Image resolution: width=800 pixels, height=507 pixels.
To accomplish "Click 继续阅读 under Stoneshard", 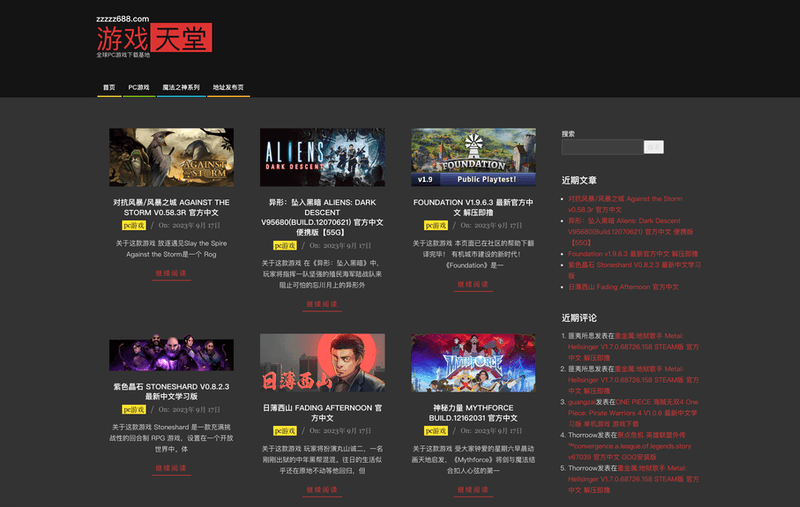I will tap(171, 468).
